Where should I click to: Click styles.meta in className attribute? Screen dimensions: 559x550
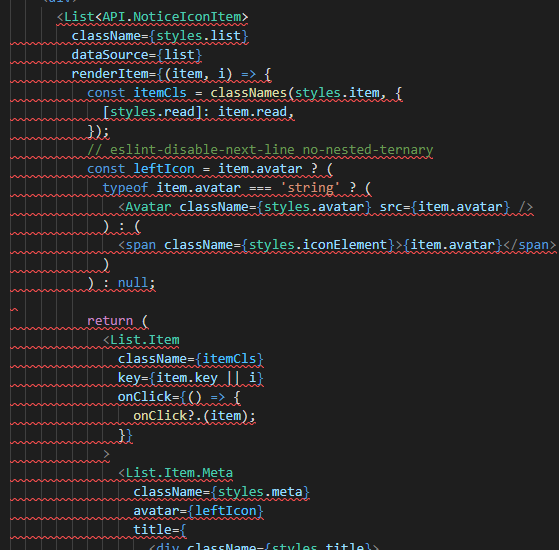260,492
